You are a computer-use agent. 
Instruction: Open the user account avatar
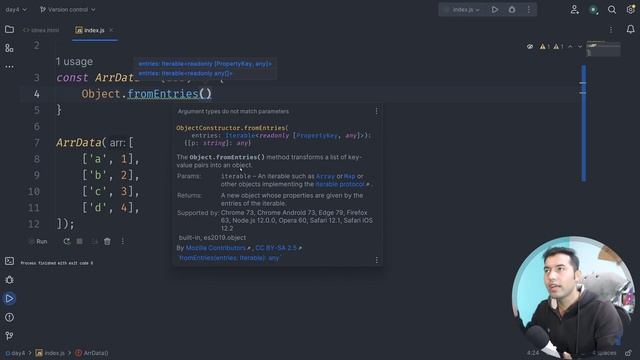coord(593,10)
